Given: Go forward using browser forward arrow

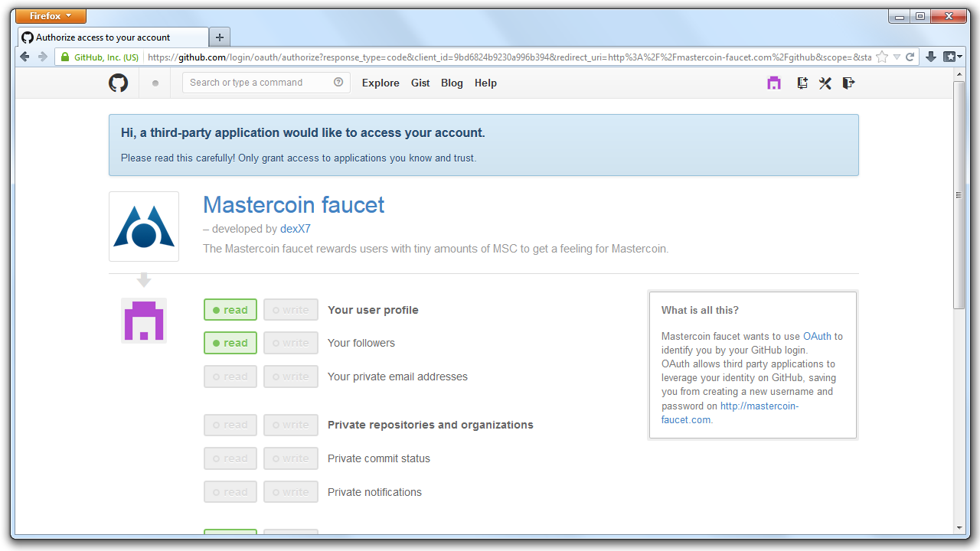Looking at the screenshot, I should tap(43, 57).
